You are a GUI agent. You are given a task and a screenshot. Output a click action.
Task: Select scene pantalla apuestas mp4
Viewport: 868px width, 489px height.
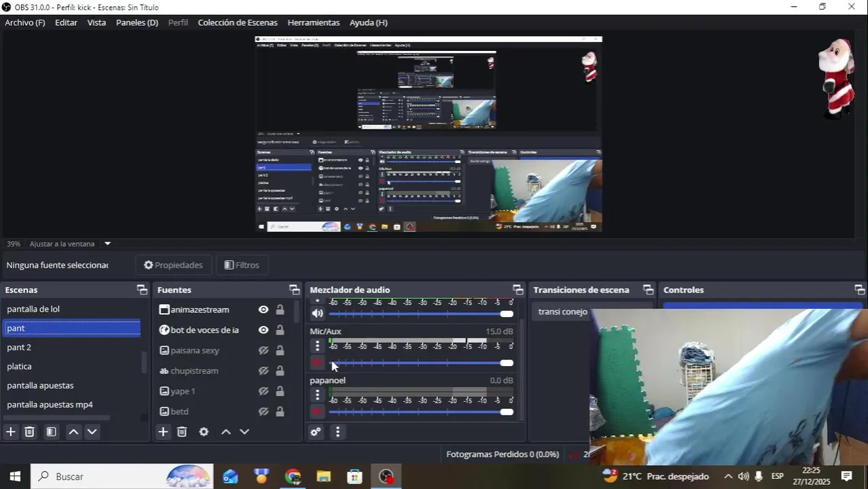(71, 404)
